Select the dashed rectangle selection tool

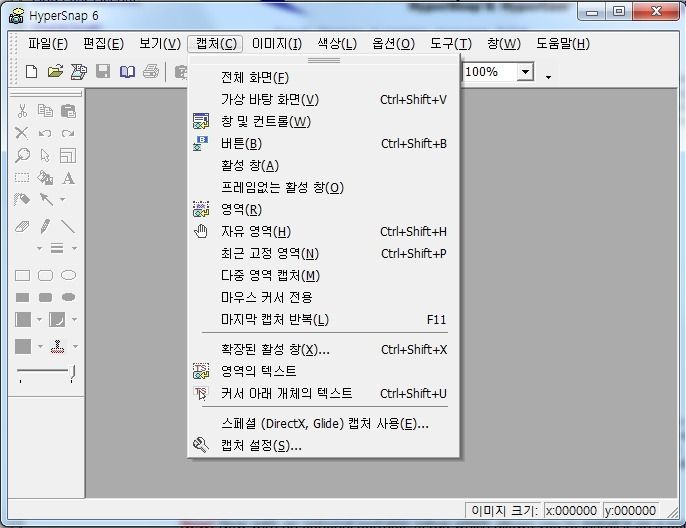pos(22,178)
